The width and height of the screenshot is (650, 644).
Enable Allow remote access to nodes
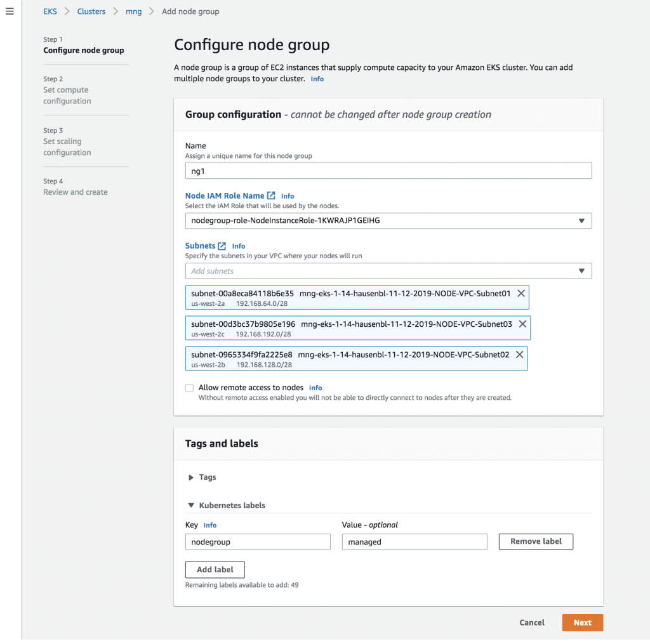click(x=189, y=388)
